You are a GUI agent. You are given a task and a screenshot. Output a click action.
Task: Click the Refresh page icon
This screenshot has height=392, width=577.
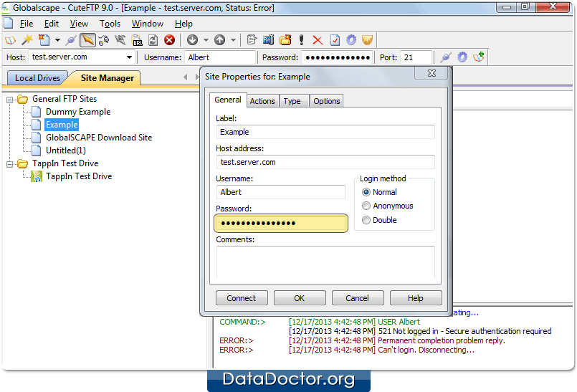click(153, 39)
